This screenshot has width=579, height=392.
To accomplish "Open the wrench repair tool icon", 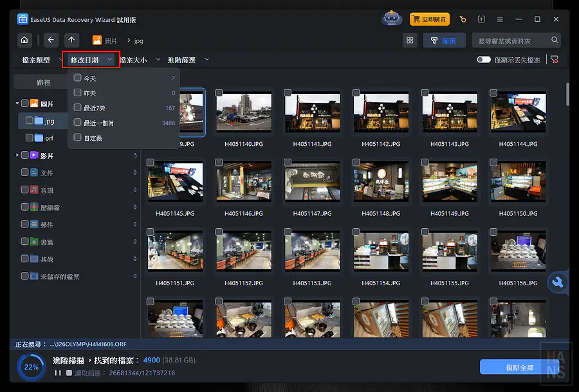I will 557,283.
